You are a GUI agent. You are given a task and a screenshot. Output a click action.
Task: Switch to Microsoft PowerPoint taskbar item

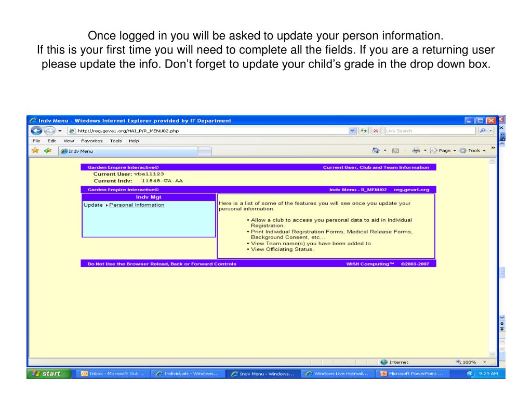tap(412, 374)
